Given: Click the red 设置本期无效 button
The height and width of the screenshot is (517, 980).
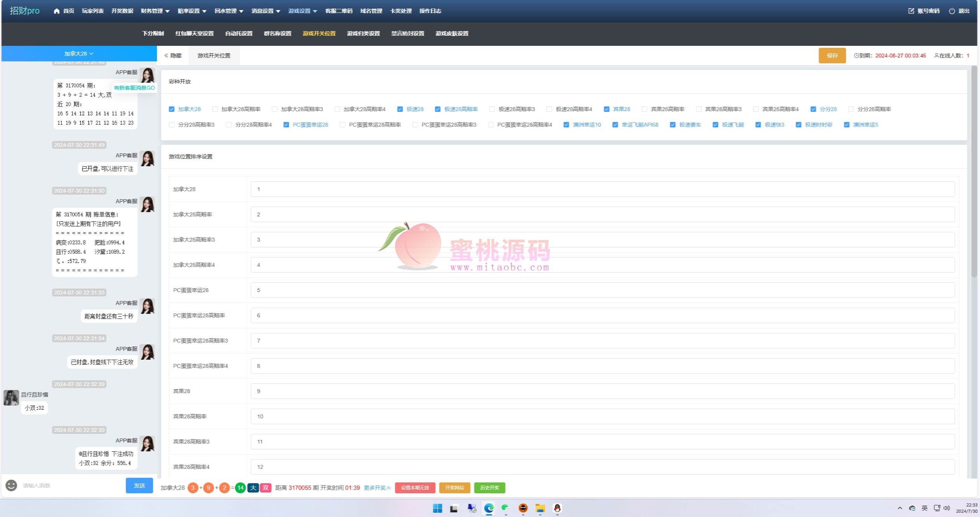Looking at the screenshot, I should (415, 488).
